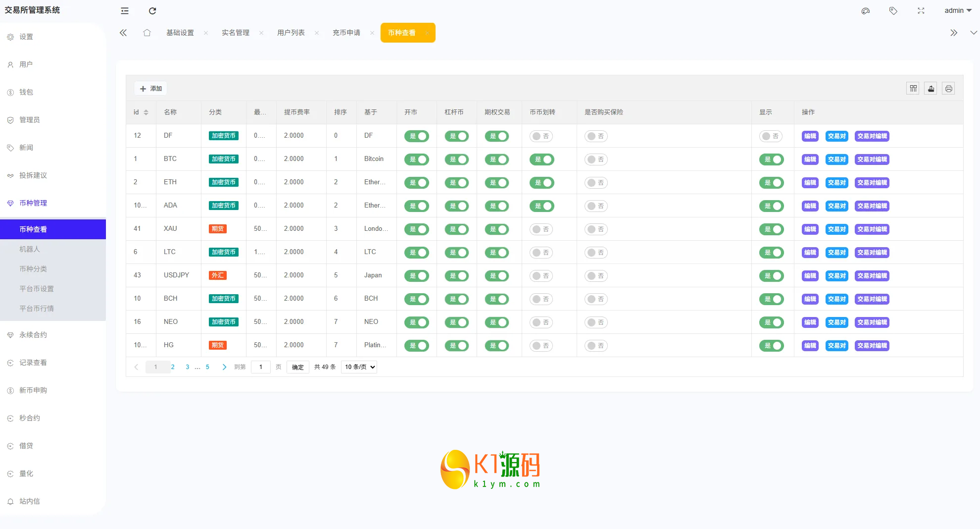Open the theme palette icon
This screenshot has width=980, height=529.
point(865,11)
